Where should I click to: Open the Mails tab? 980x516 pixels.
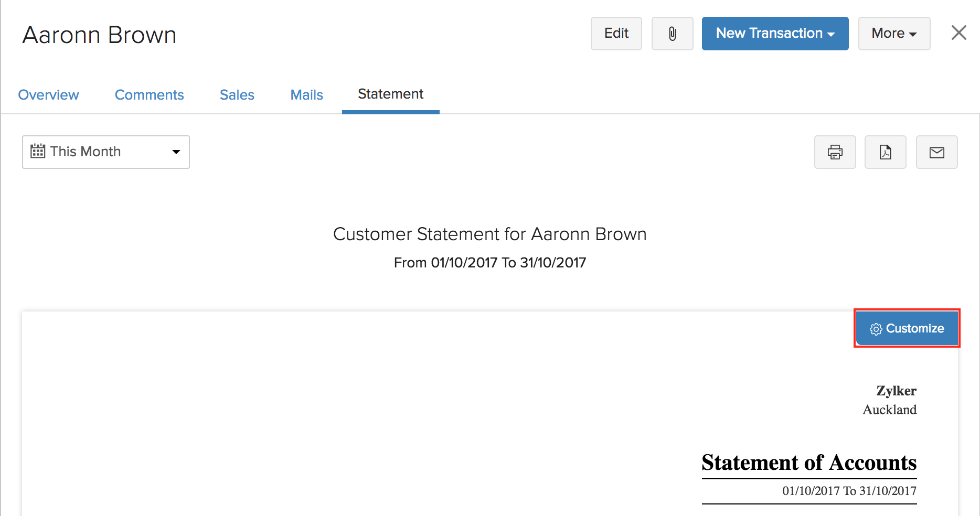306,95
